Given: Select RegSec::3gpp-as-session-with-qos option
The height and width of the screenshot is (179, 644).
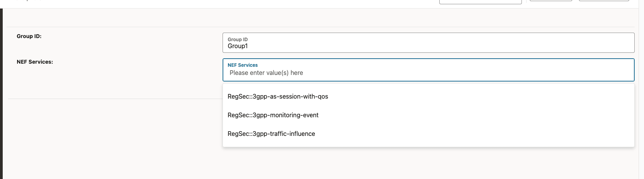Looking at the screenshot, I should [278, 97].
